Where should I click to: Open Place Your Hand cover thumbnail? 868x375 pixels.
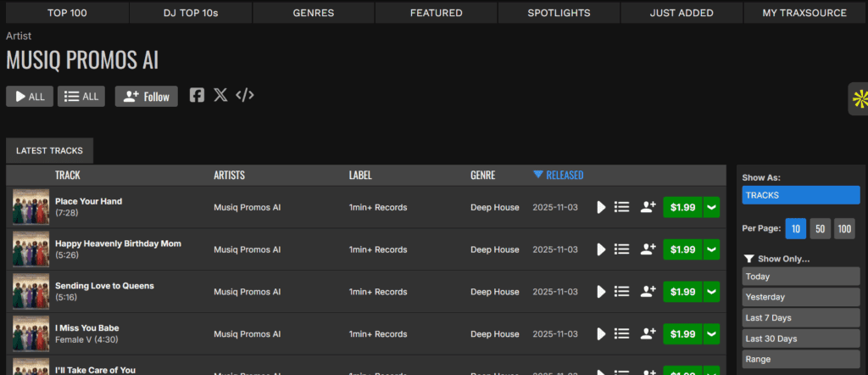pyautogui.click(x=31, y=207)
